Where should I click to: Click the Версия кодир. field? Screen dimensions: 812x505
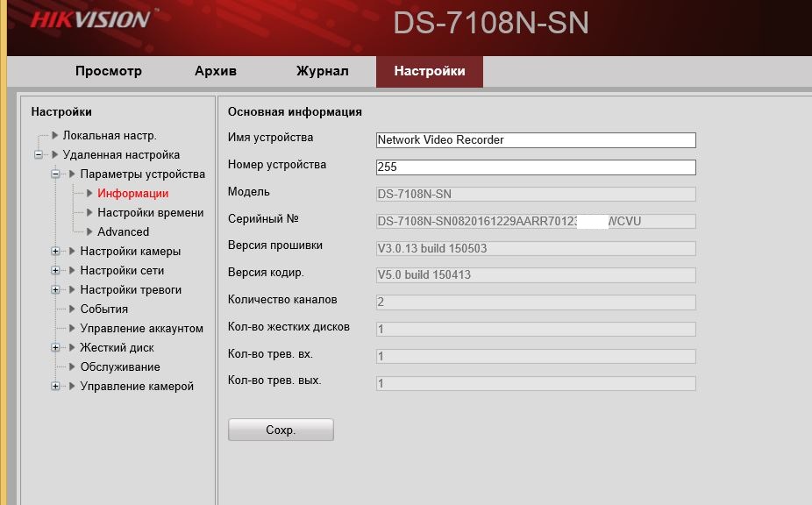tap(536, 275)
